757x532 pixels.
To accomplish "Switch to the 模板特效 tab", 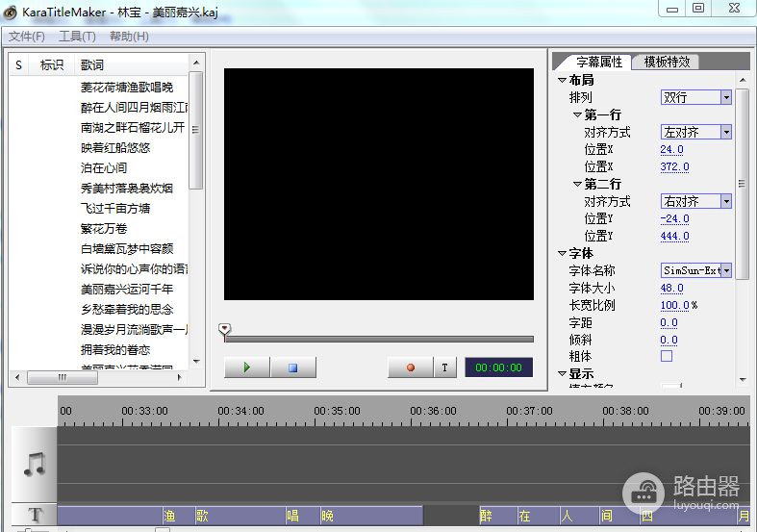I will coord(667,62).
